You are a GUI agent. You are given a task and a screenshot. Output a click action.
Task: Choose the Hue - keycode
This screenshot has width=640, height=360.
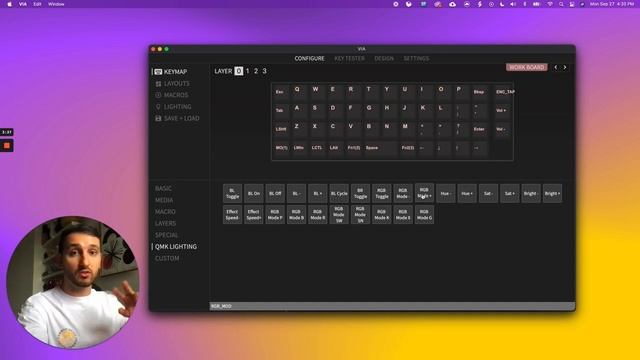[445, 193]
